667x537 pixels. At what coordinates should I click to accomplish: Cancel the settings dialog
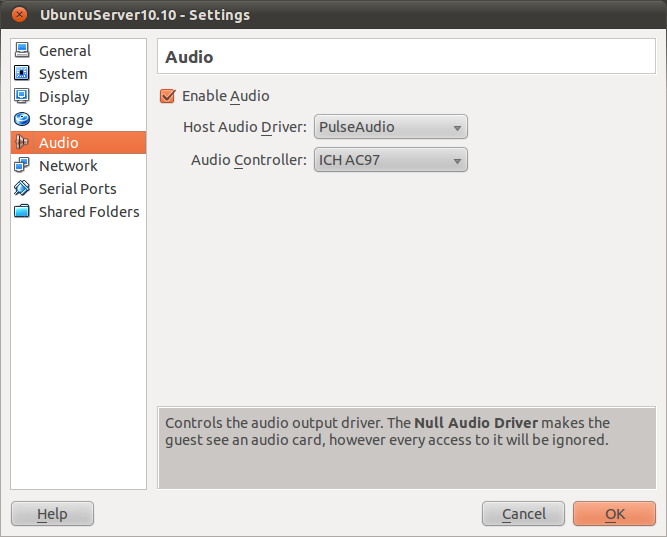[x=523, y=514]
